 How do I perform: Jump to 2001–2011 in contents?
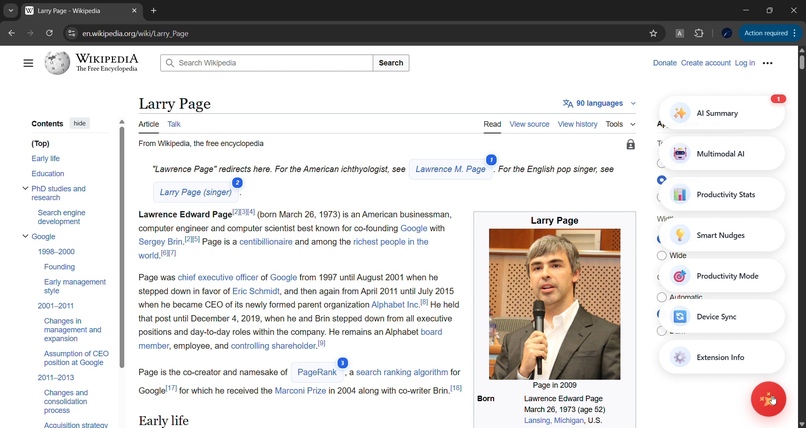click(56, 306)
